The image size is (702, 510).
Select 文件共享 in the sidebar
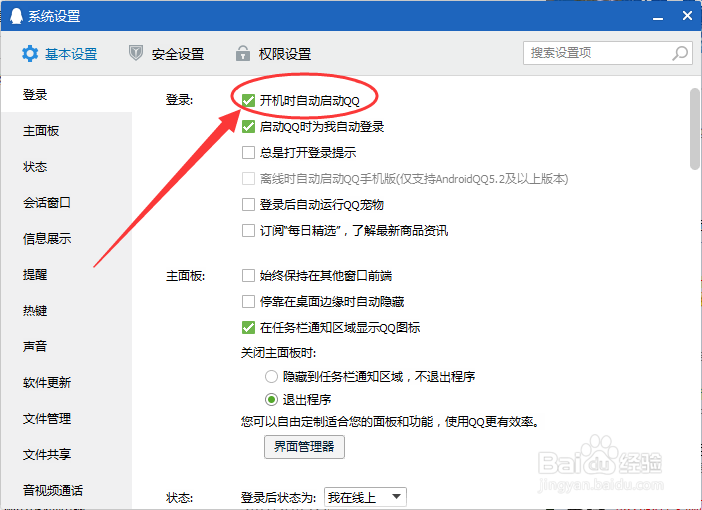tap(66, 454)
